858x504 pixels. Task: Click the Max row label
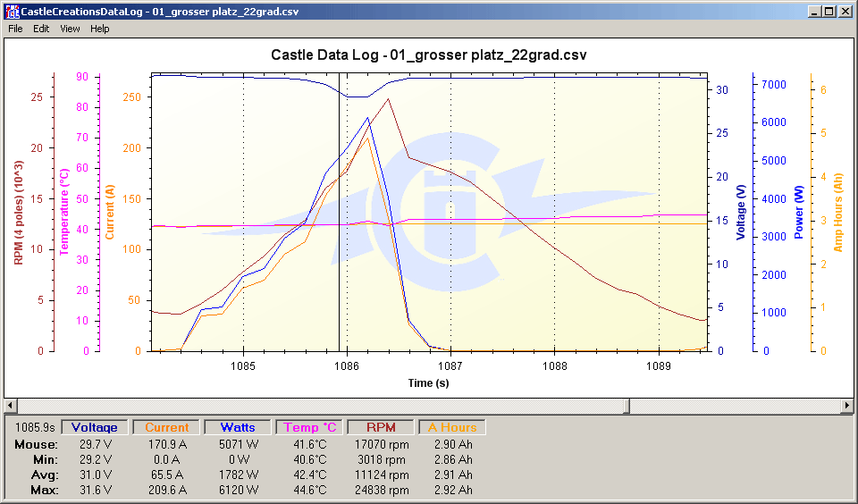[44, 491]
